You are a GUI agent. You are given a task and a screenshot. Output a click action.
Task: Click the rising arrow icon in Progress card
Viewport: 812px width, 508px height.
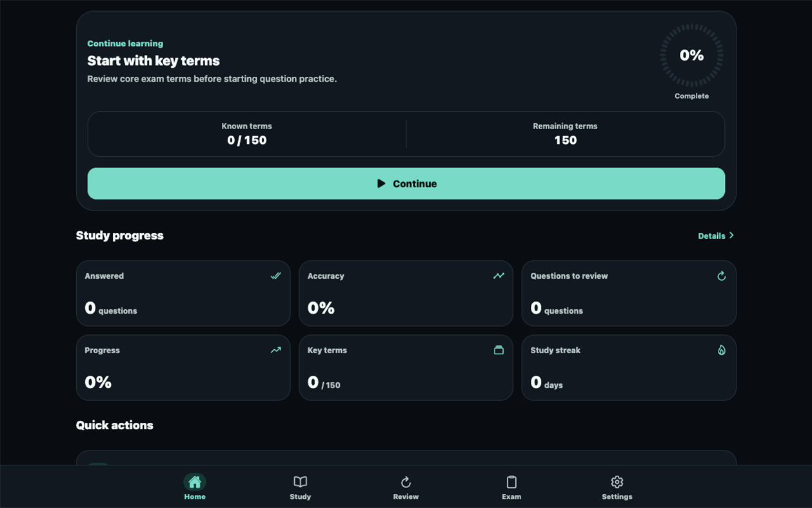click(275, 350)
